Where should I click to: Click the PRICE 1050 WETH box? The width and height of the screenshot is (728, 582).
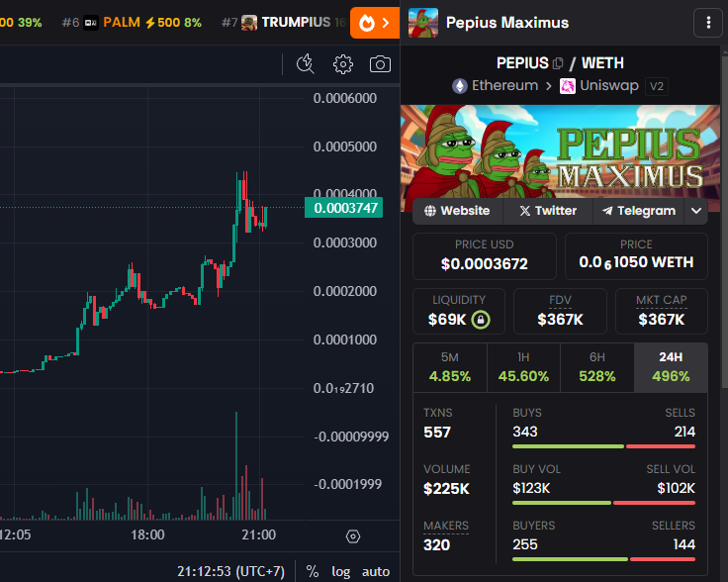click(636, 256)
